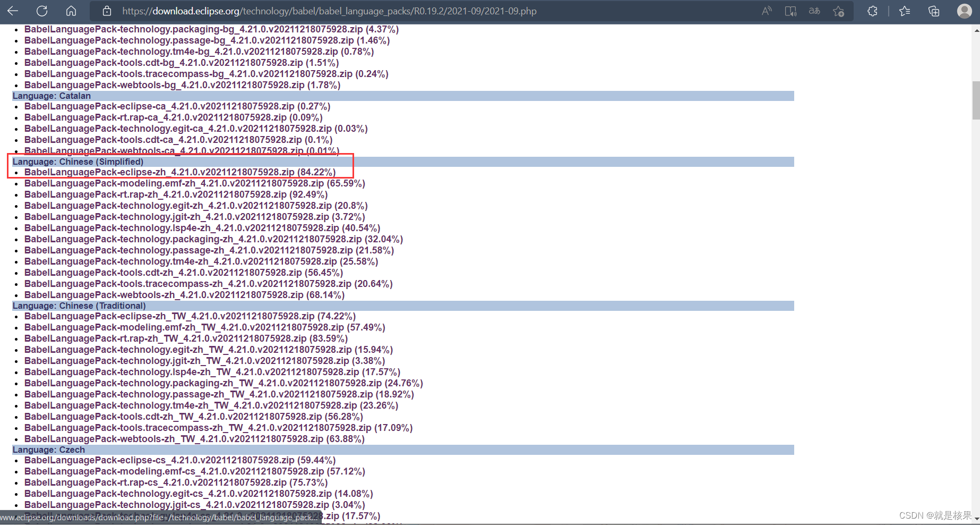Open BabelLanguagePack-technology.egit-ca 0.03% link
980x525 pixels.
click(196, 129)
